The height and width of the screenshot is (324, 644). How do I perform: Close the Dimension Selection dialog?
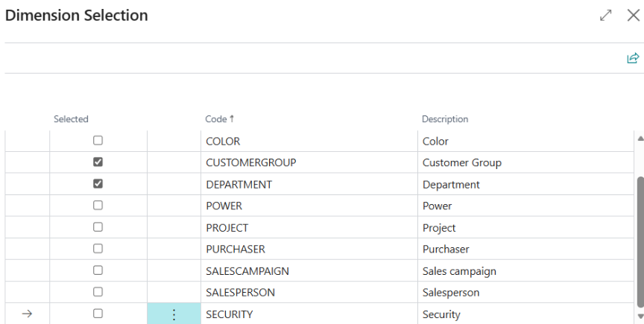pos(633,16)
